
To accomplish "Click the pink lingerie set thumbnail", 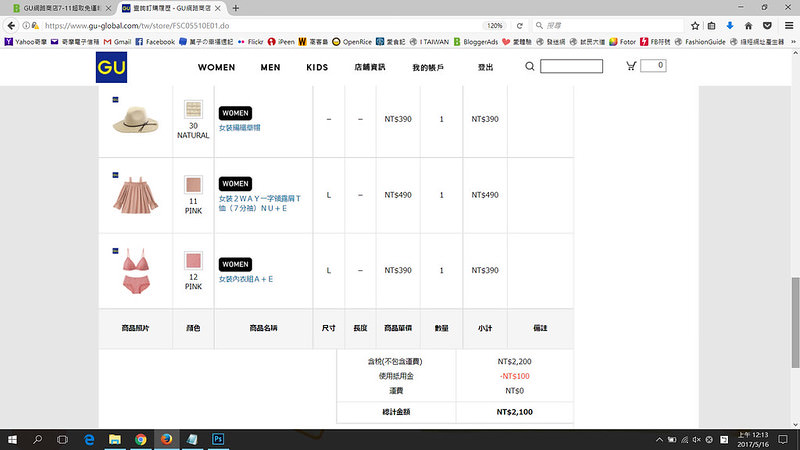I will coord(136,271).
